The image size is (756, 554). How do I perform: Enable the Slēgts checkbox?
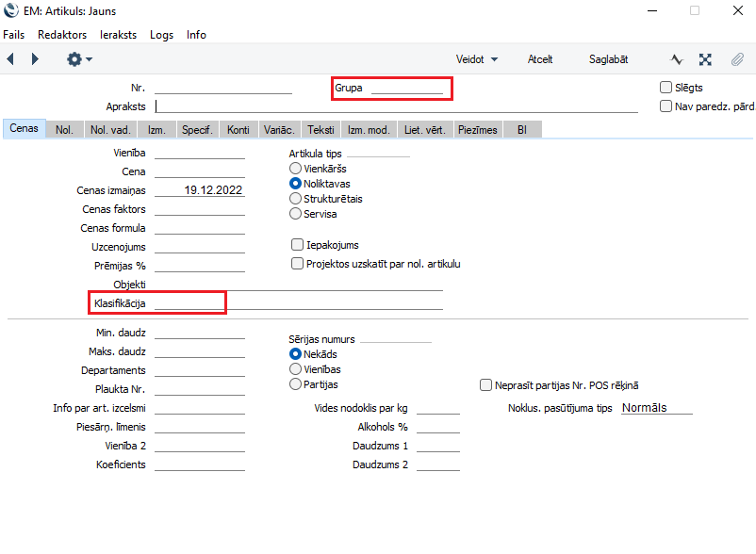point(666,88)
